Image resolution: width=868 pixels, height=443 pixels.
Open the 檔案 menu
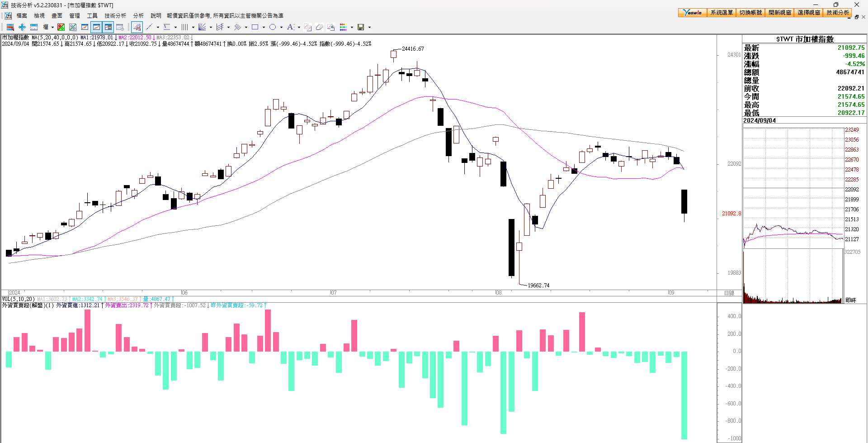pyautogui.click(x=22, y=16)
